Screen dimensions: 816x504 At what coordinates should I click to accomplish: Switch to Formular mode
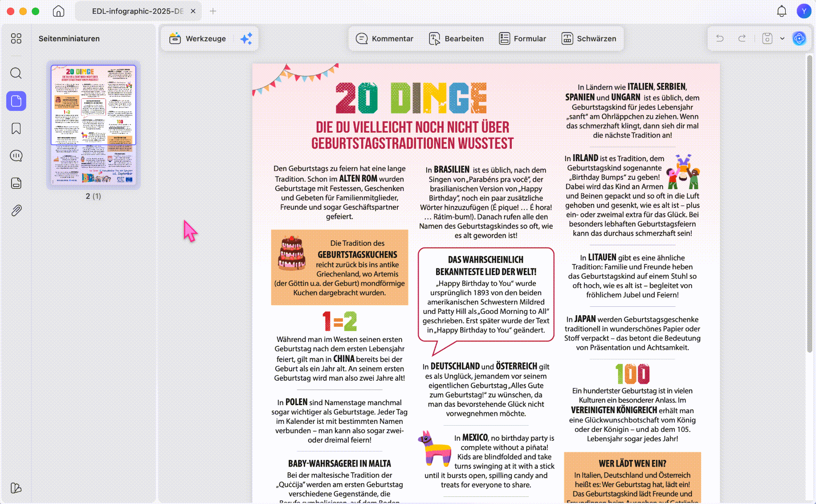coord(522,39)
